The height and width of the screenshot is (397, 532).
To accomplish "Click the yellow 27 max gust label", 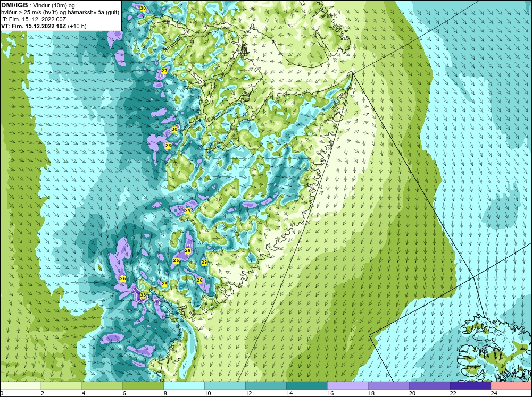I will 164,71.
